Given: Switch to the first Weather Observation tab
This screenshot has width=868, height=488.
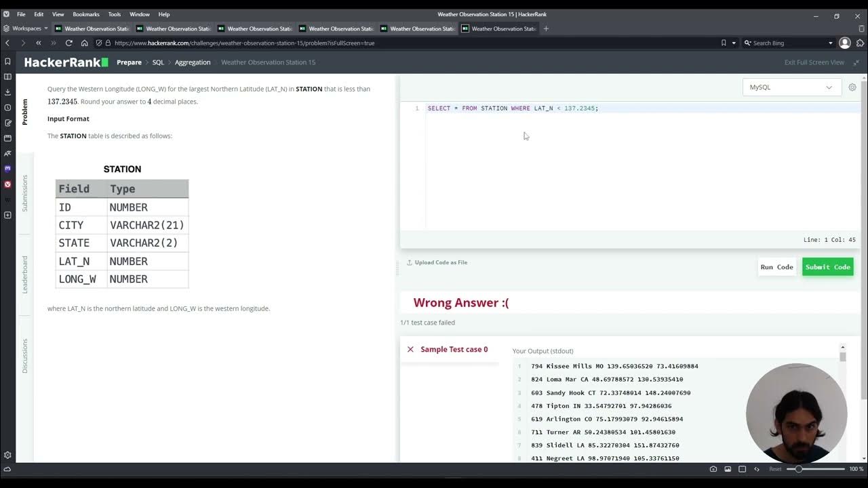Looking at the screenshot, I should tap(92, 28).
